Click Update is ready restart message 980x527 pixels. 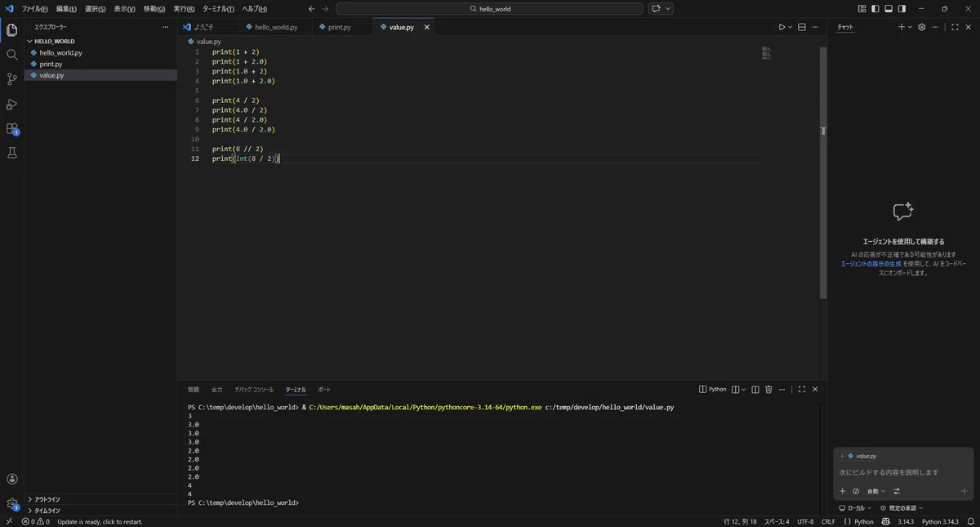click(100, 521)
